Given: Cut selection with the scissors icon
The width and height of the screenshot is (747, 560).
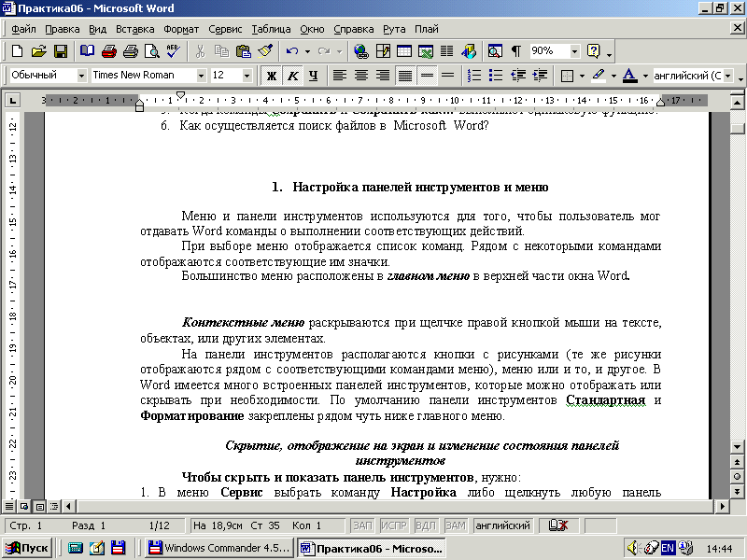Looking at the screenshot, I should pyautogui.click(x=200, y=51).
